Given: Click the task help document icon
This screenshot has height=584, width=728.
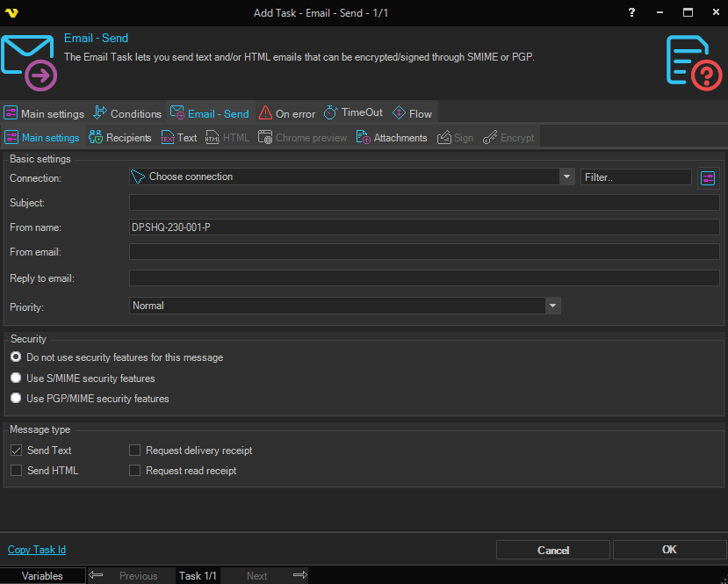Looking at the screenshot, I should 693,62.
